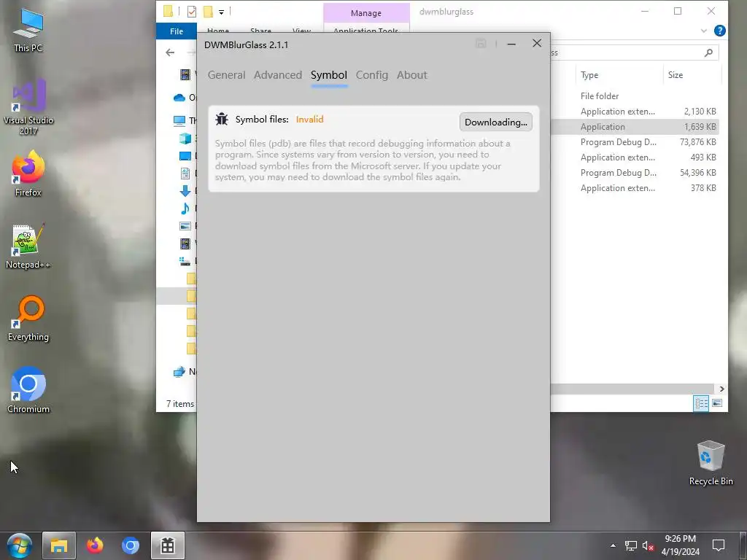Click the Explorer back arrow
This screenshot has height=560, width=747.
point(170,52)
